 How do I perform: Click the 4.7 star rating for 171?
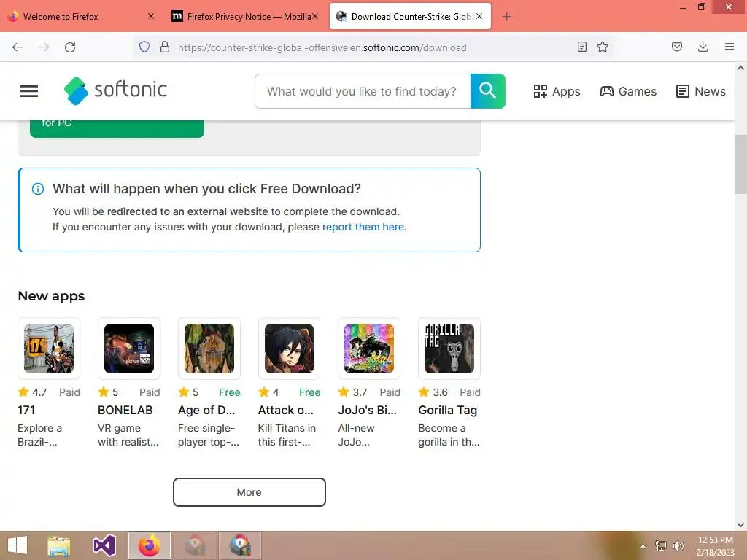(x=32, y=392)
